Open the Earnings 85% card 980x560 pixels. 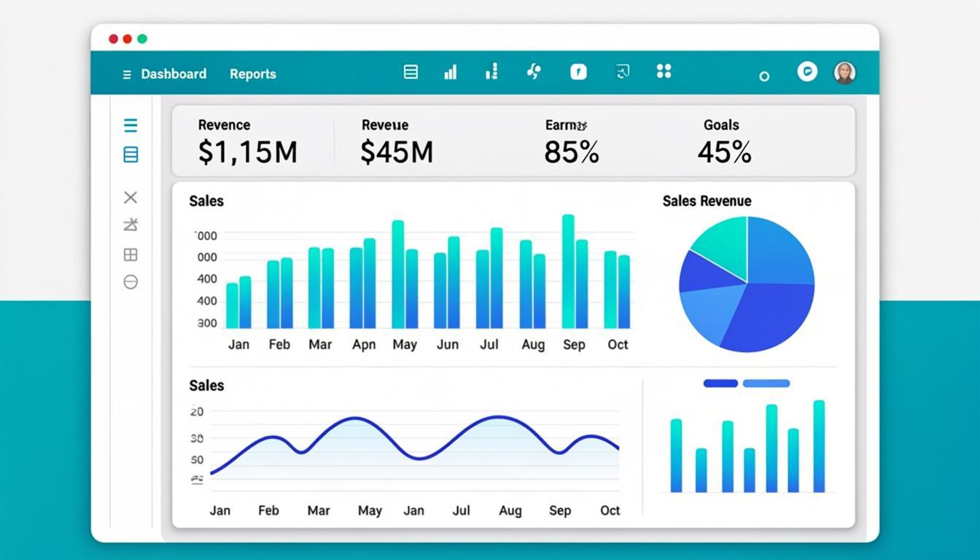click(x=572, y=141)
